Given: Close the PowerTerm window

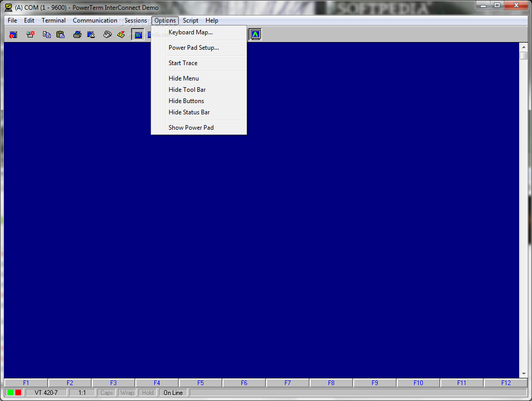Looking at the screenshot, I should tap(517, 6).
